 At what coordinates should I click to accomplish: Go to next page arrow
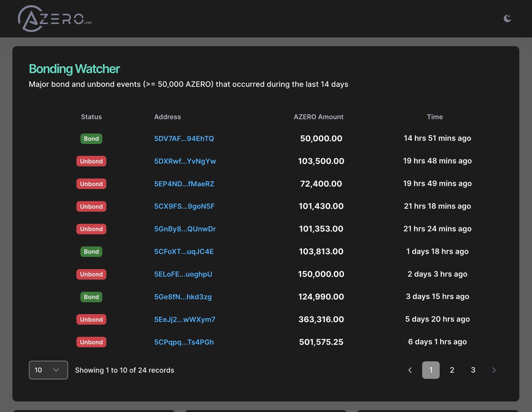(494, 370)
